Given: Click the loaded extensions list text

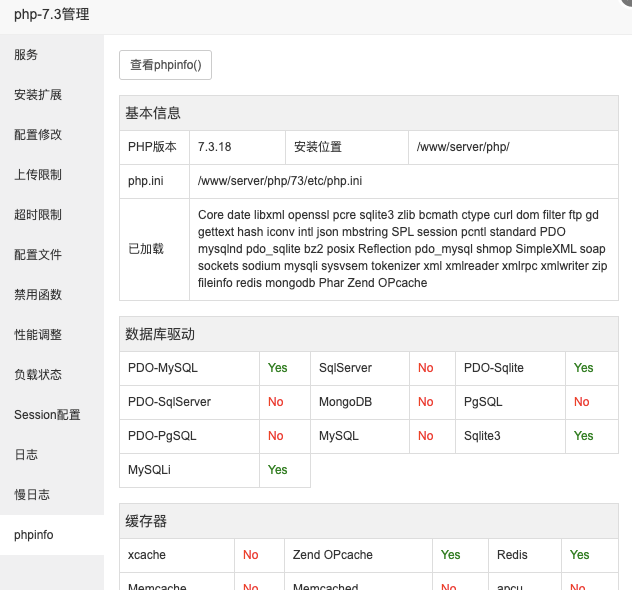Looking at the screenshot, I should click(x=402, y=249).
